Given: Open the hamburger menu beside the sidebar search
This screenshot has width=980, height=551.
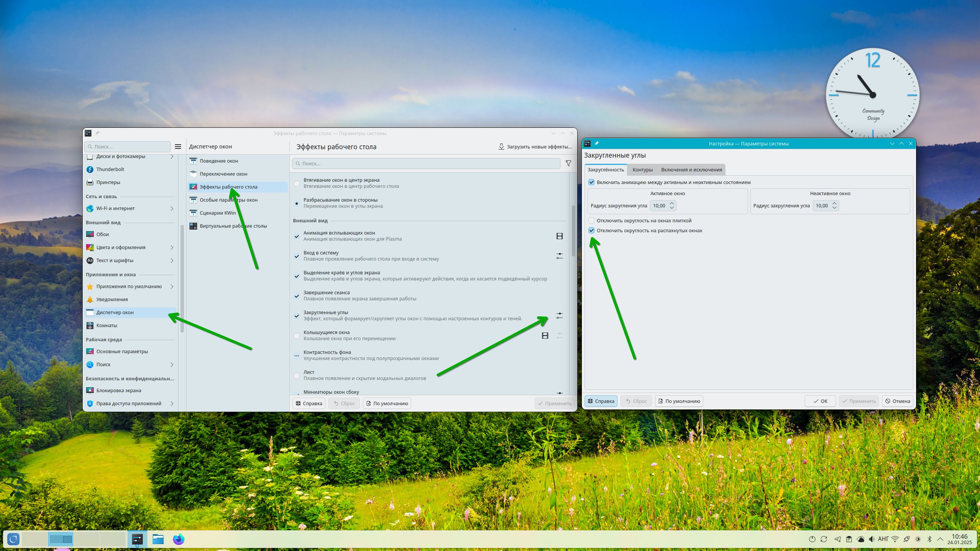Looking at the screenshot, I should click(x=178, y=147).
